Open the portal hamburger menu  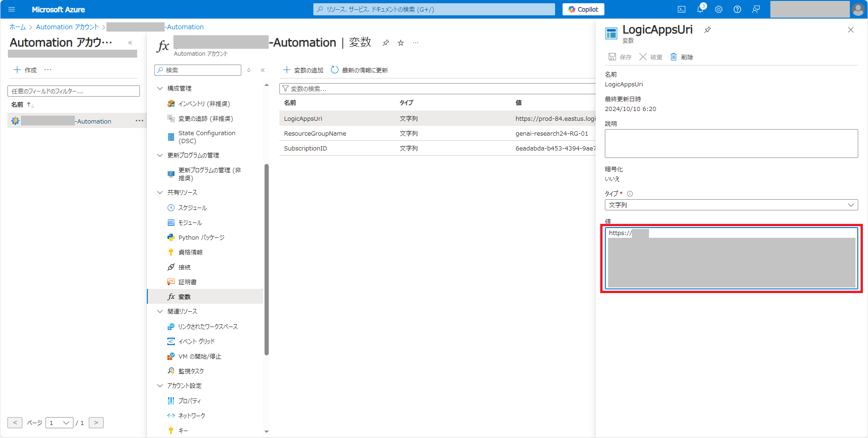[x=11, y=9]
